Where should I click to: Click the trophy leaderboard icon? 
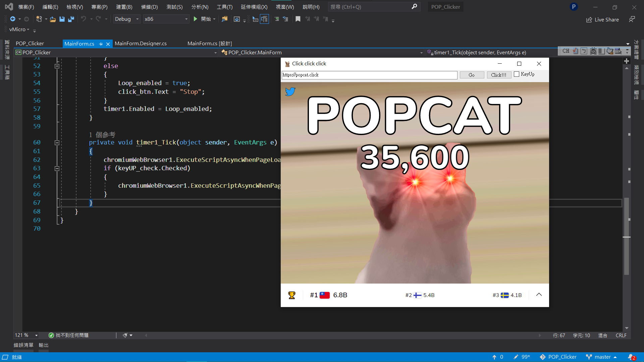[x=292, y=295]
